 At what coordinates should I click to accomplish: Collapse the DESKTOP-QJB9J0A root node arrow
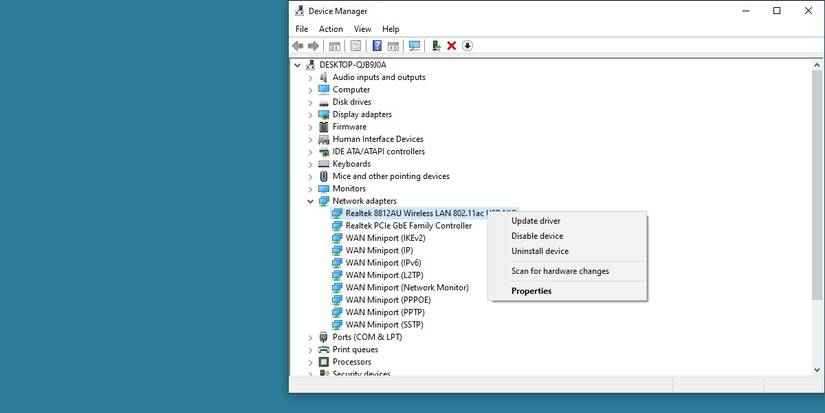(x=297, y=65)
